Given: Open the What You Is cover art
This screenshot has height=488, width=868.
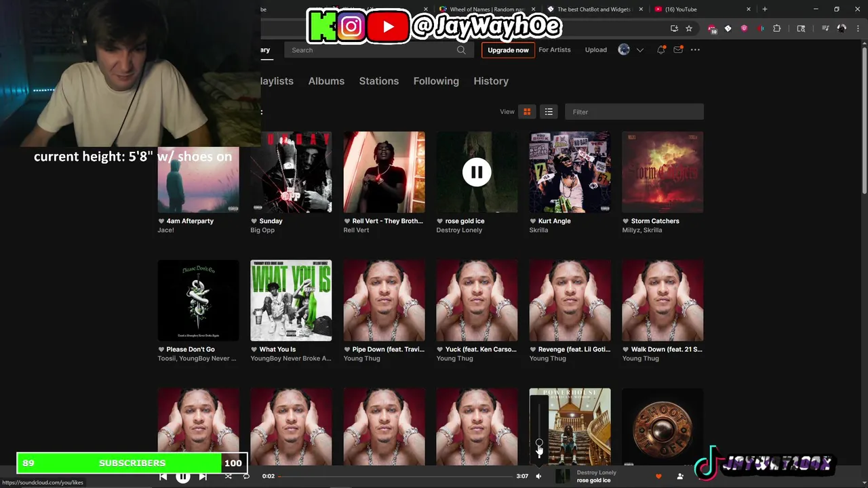Looking at the screenshot, I should point(291,300).
